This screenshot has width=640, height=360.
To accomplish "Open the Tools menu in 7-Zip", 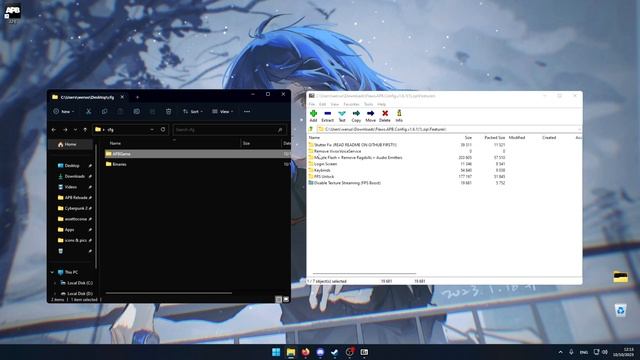I will click(x=369, y=104).
